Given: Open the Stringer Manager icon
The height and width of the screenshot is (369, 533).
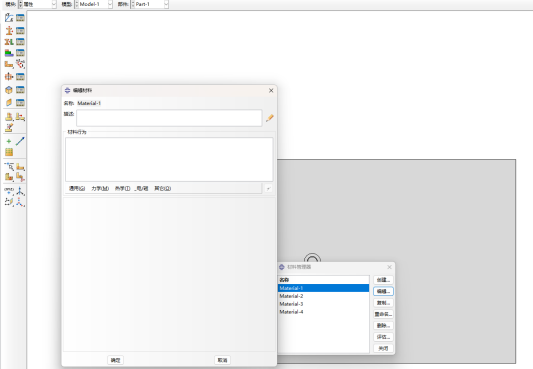Looking at the screenshot, I should point(20,102).
